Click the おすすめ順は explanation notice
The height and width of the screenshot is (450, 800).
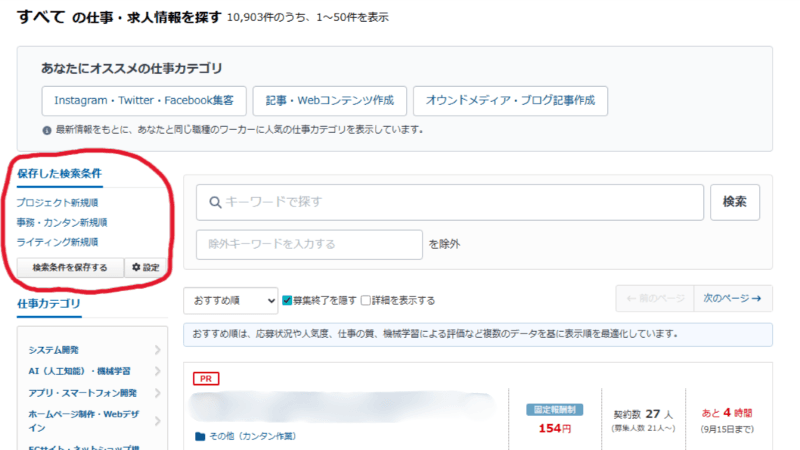coord(478,334)
